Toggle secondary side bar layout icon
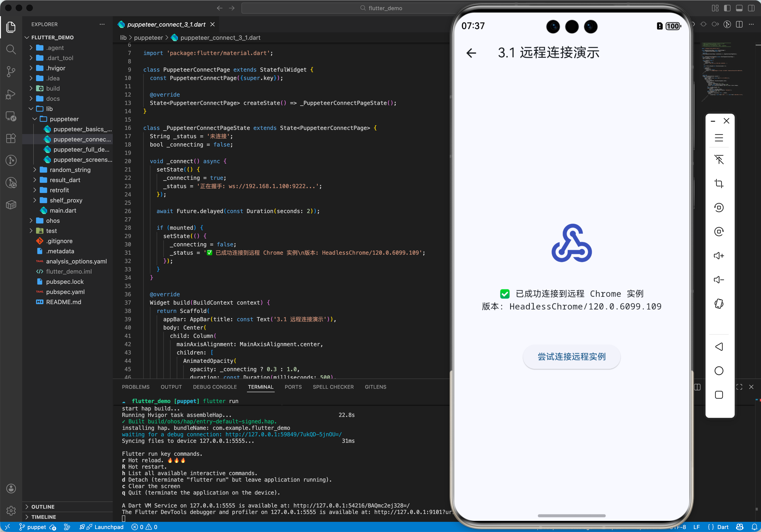761x532 pixels. point(751,8)
